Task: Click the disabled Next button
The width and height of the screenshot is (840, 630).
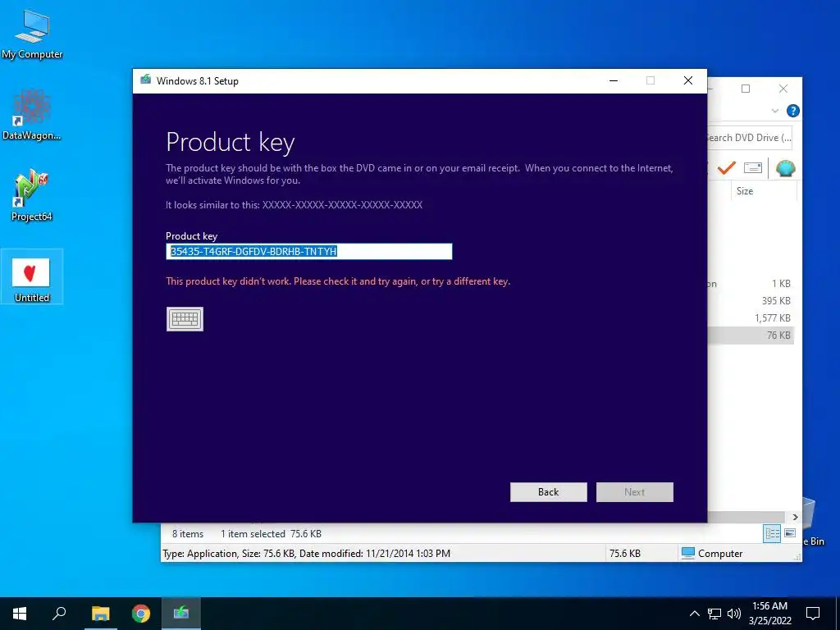Action: click(x=635, y=492)
